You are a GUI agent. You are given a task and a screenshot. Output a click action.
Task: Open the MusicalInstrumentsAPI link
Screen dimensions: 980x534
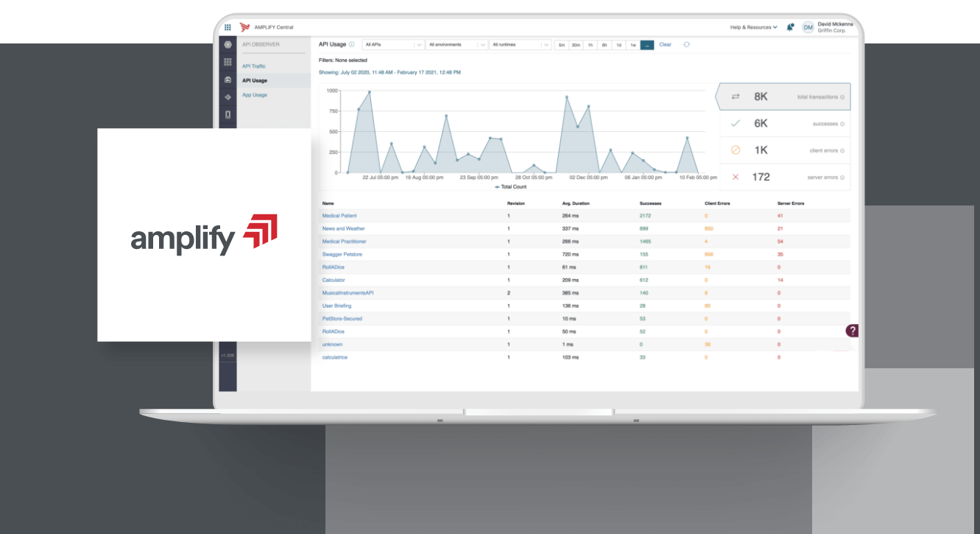348,293
